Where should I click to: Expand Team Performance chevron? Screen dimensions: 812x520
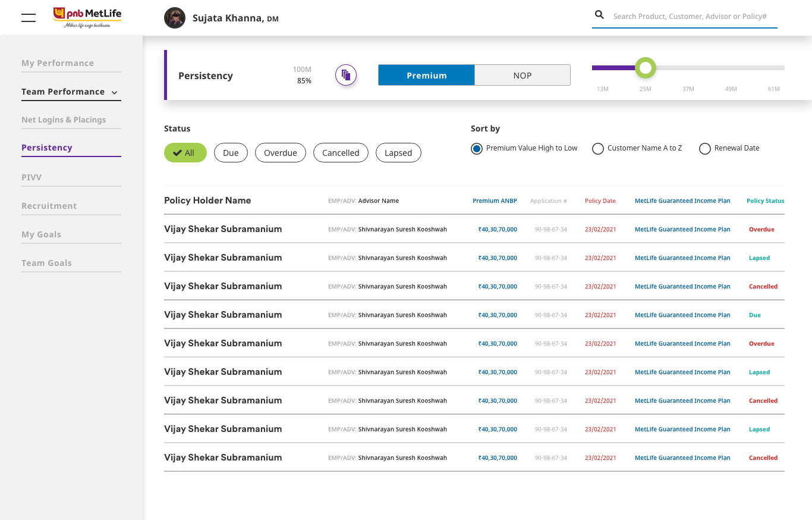coord(115,92)
